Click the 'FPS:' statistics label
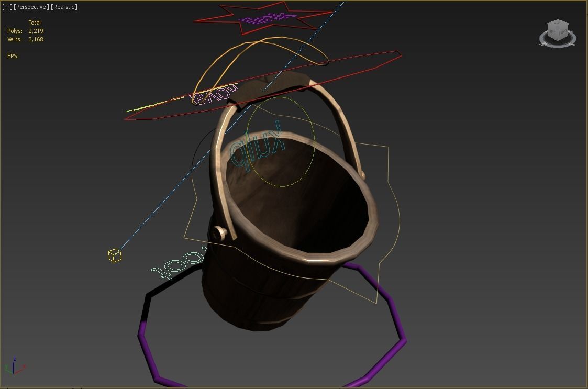This screenshot has width=588, height=389. point(13,56)
